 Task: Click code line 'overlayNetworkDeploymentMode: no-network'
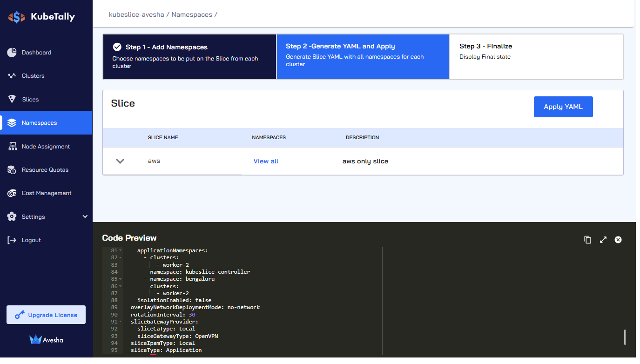tap(195, 308)
